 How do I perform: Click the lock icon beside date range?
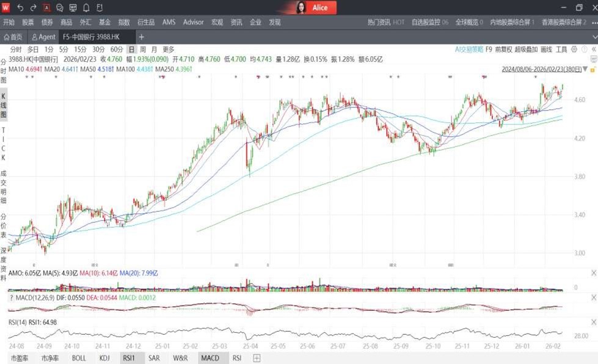593,69
